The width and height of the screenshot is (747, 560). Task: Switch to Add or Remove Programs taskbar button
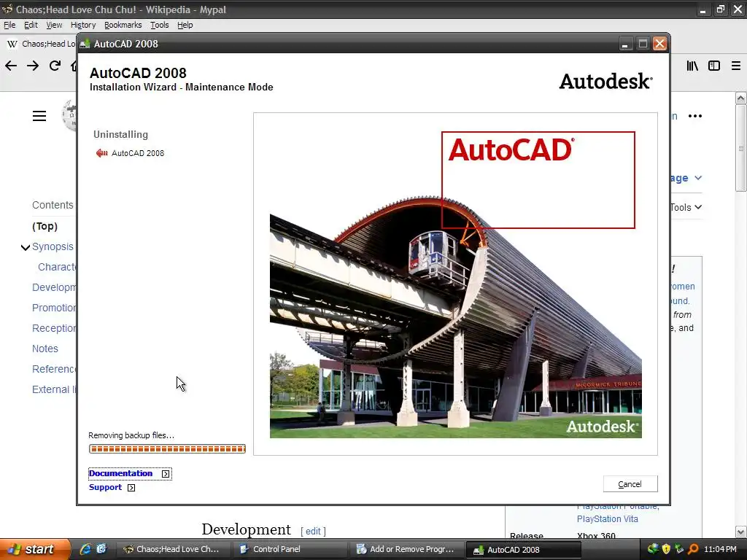coord(406,549)
